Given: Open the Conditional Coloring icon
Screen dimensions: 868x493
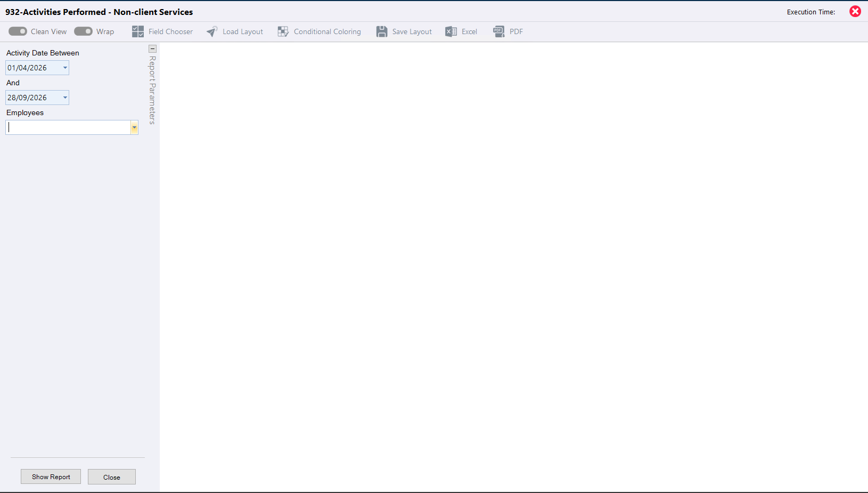Looking at the screenshot, I should 283,31.
